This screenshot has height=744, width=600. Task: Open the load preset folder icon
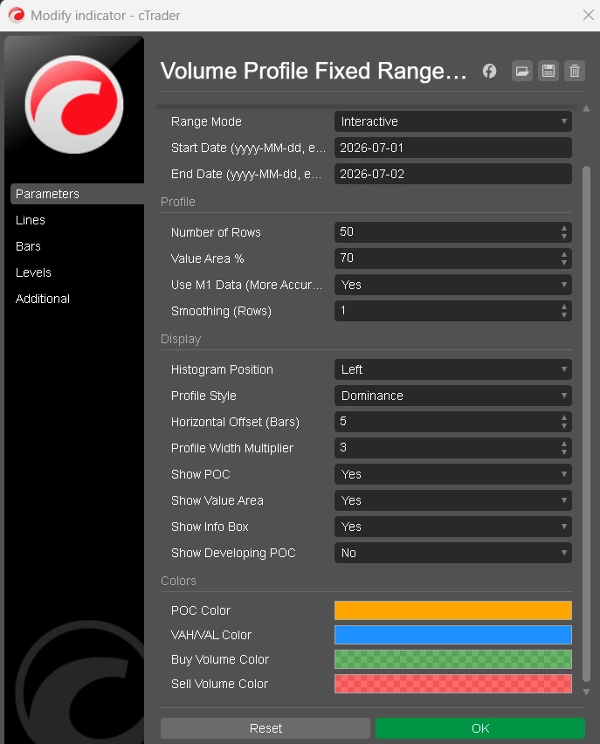[522, 71]
